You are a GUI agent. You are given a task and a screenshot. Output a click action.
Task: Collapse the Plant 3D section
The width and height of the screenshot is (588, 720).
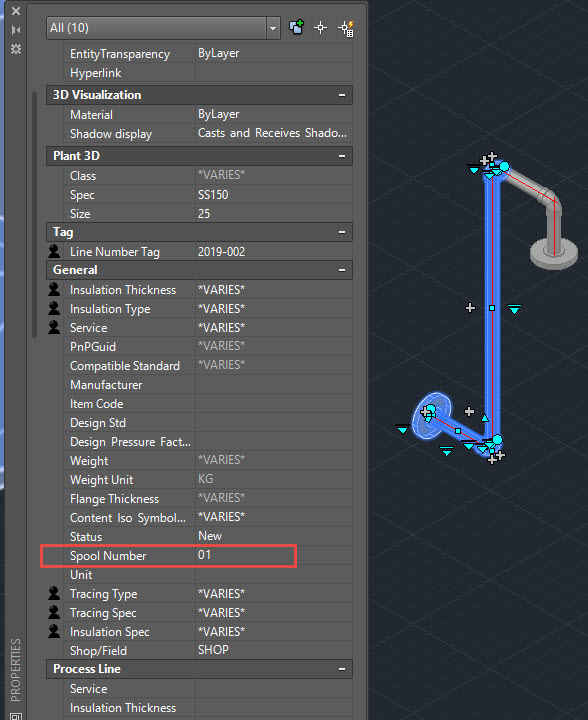tap(342, 156)
